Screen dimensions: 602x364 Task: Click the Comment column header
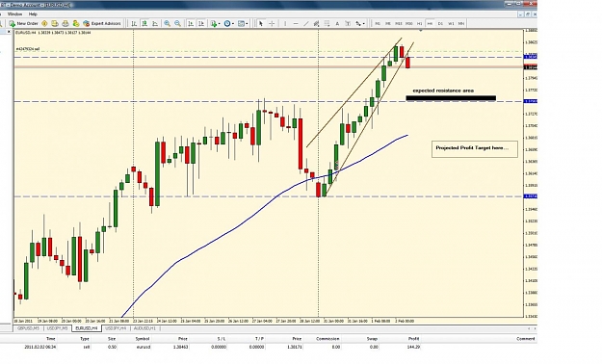[x=526, y=339]
